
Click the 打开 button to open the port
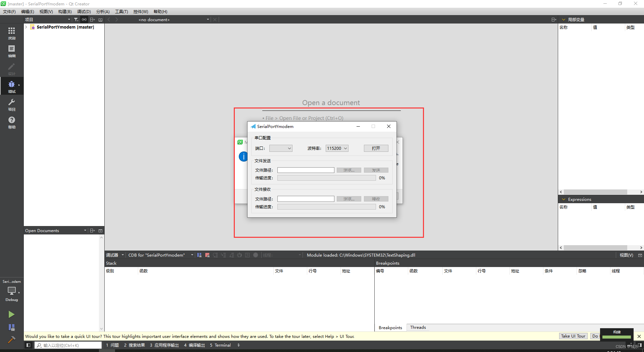[x=376, y=148]
